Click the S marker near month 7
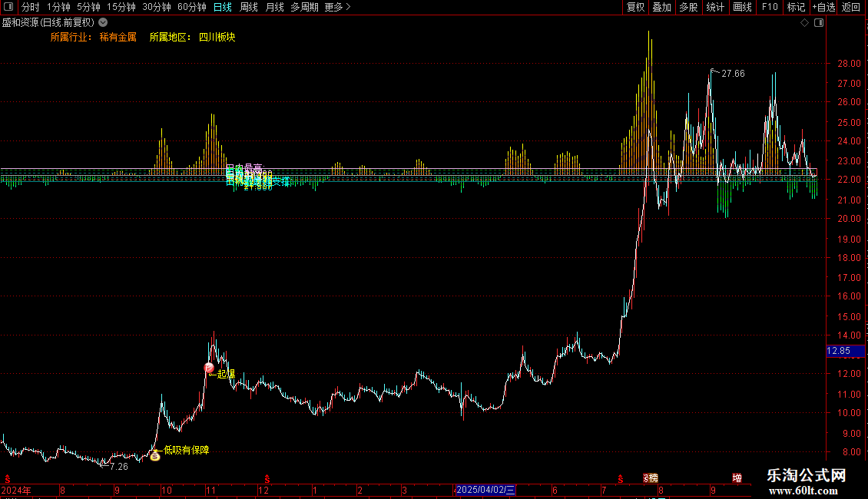Screen dimensions: 868x499 pos(621,478)
